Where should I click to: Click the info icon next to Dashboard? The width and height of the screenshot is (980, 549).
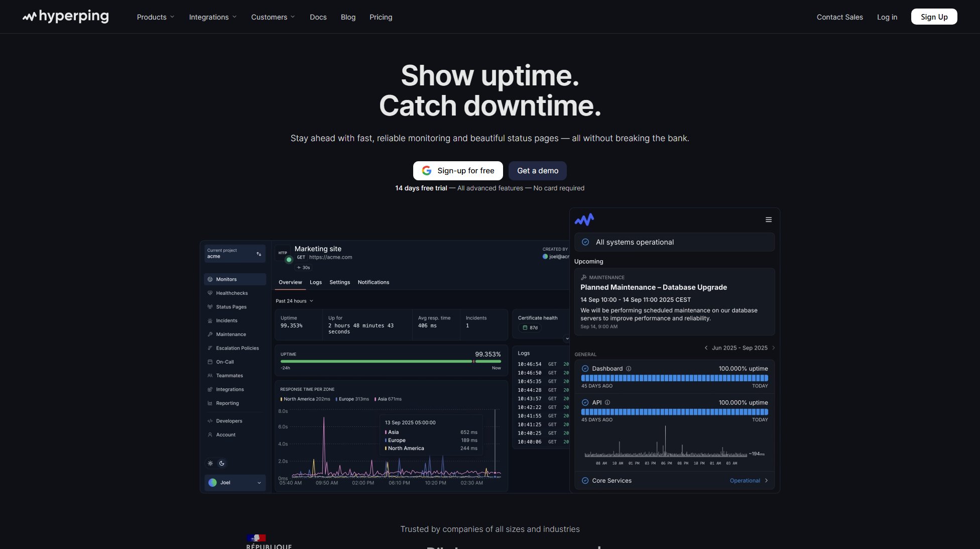pos(629,369)
